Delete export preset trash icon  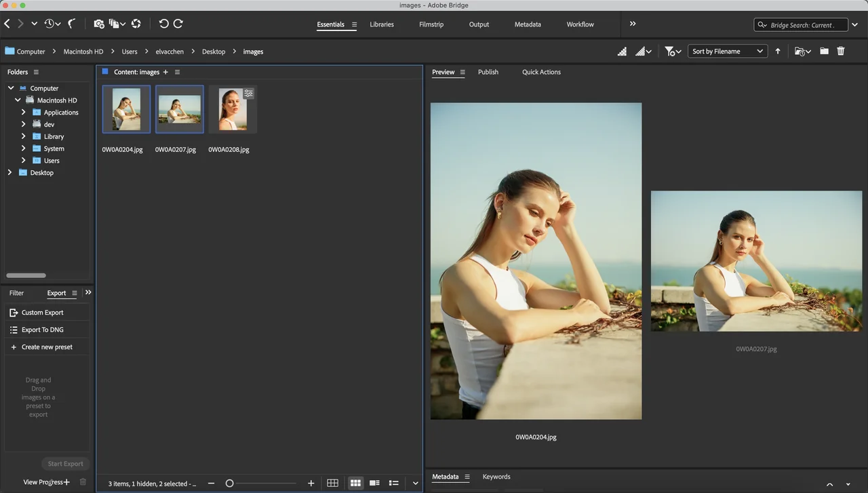pyautogui.click(x=83, y=482)
